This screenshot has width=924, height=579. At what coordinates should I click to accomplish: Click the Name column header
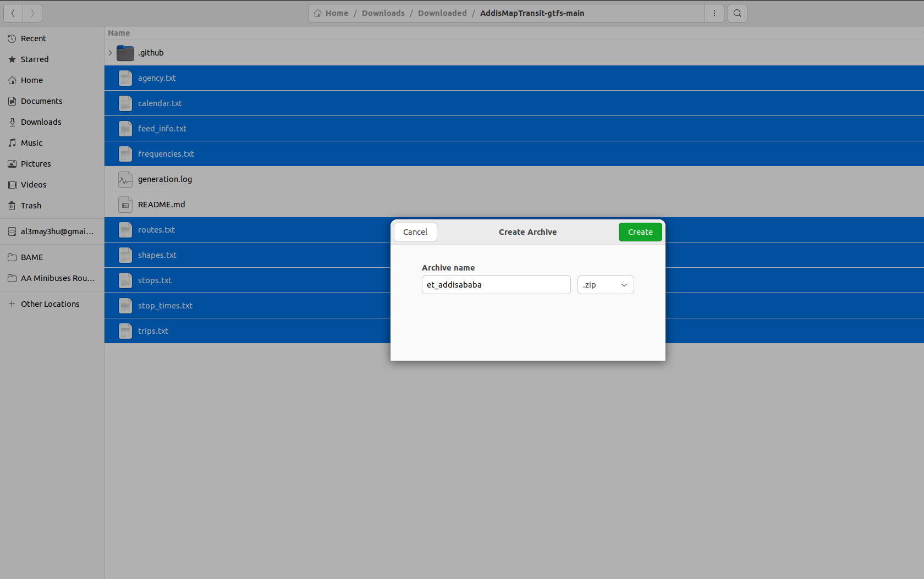[119, 33]
